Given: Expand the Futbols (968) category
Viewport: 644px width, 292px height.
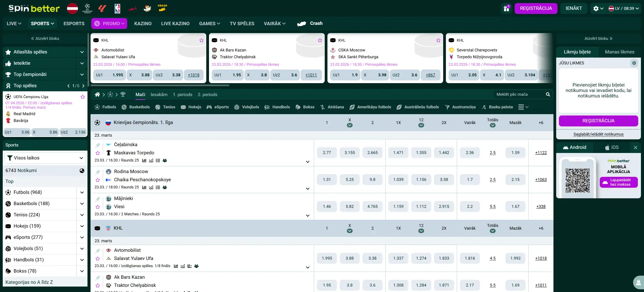Looking at the screenshot, I should point(82,193).
